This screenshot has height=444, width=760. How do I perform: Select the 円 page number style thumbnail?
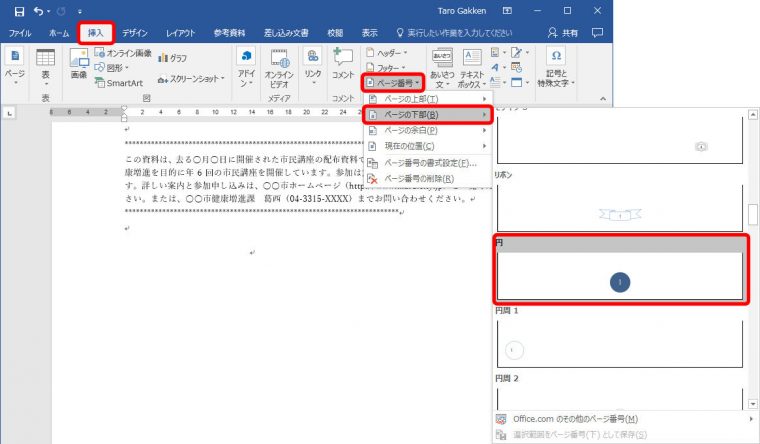point(620,275)
